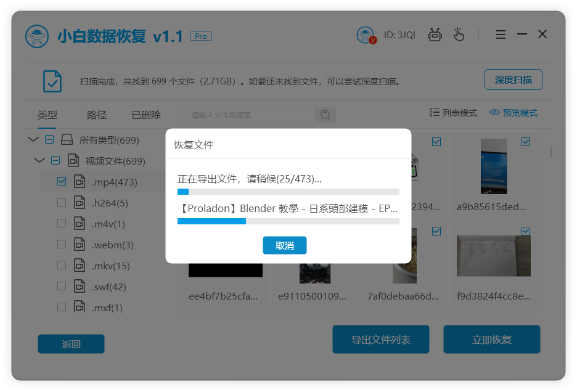Check the .m4v(1) checkbox
This screenshot has width=577, height=392.
click(62, 223)
